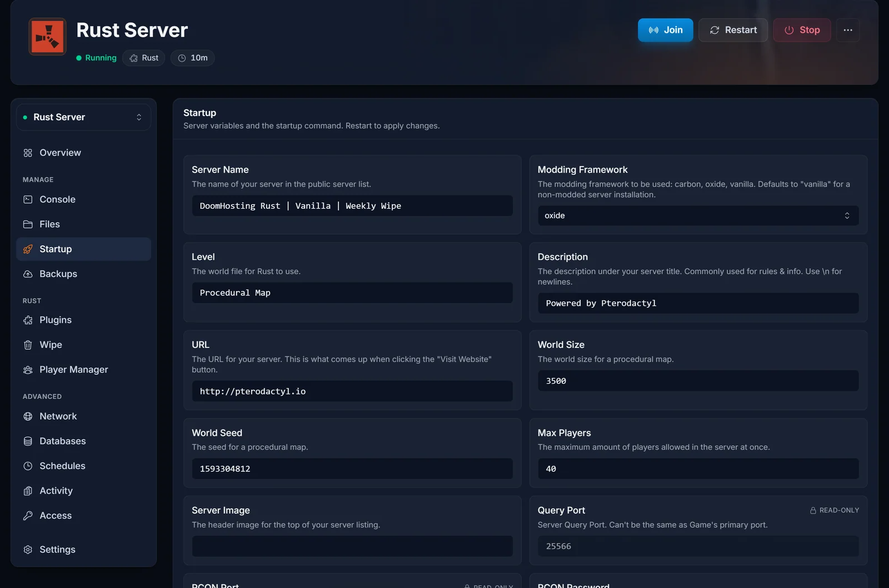Open the Files page
Screen dimensions: 889x588
(x=83, y=224)
